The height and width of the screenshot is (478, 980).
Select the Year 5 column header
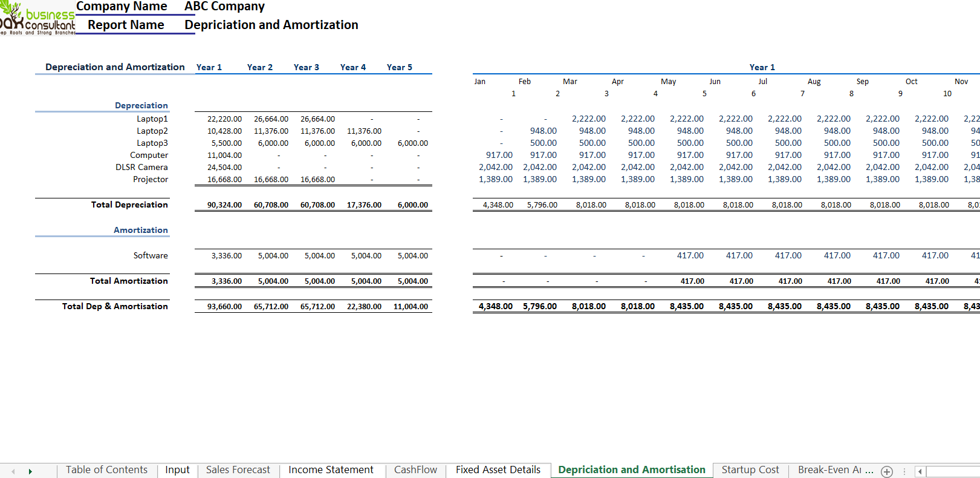click(400, 67)
